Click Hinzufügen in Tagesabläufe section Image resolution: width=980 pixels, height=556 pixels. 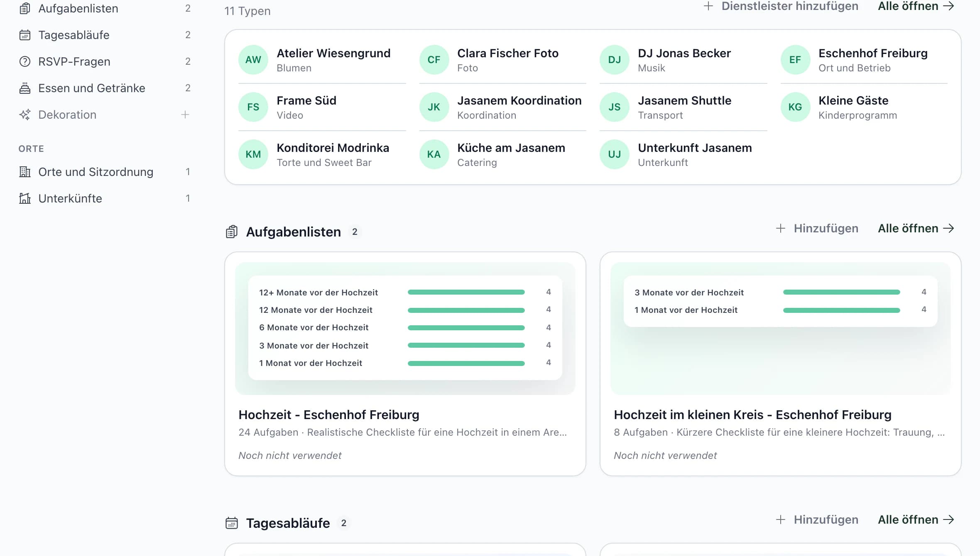tap(817, 519)
